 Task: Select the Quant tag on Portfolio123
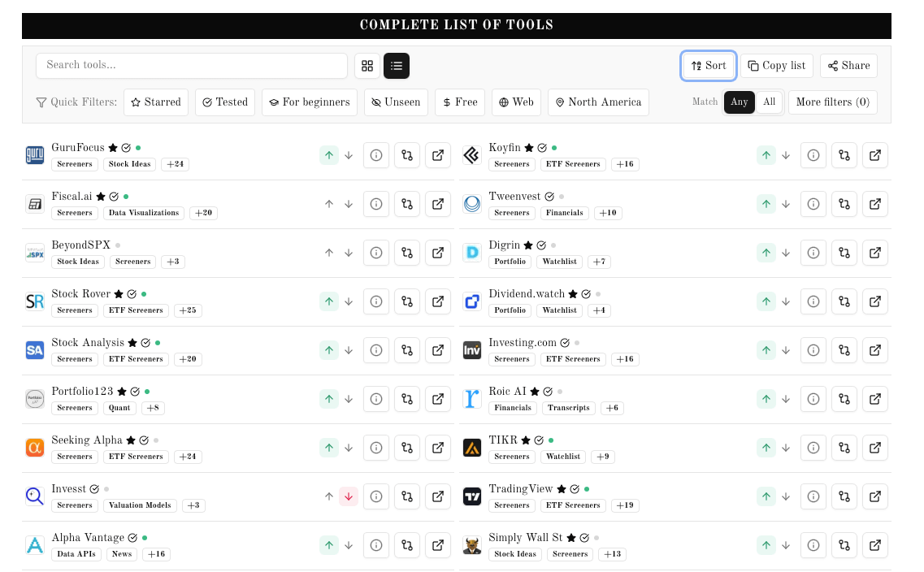tap(119, 408)
